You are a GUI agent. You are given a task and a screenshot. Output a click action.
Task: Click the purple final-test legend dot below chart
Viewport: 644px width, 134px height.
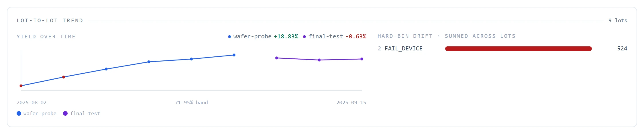(65, 113)
